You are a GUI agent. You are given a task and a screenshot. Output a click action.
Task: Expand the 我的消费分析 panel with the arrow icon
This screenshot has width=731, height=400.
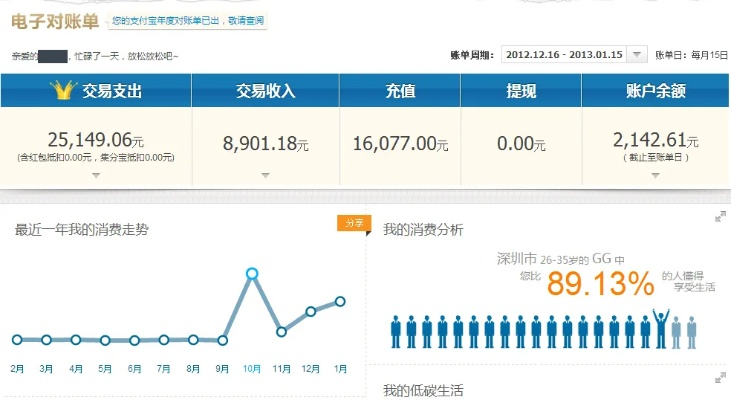[719, 217]
